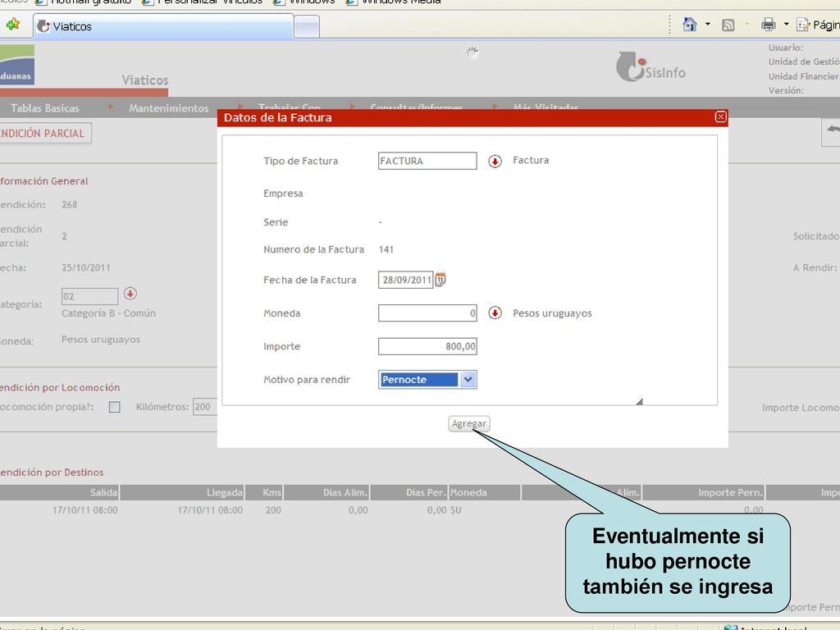Viewport: 840px width, 630px height.
Task: Click the Moneda code input field
Action: (x=427, y=313)
